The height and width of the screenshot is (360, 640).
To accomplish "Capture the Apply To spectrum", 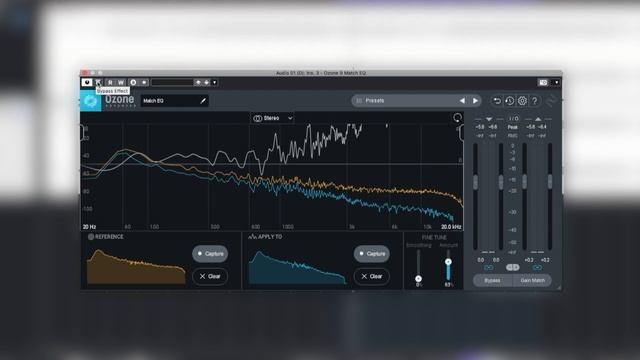I will [371, 253].
